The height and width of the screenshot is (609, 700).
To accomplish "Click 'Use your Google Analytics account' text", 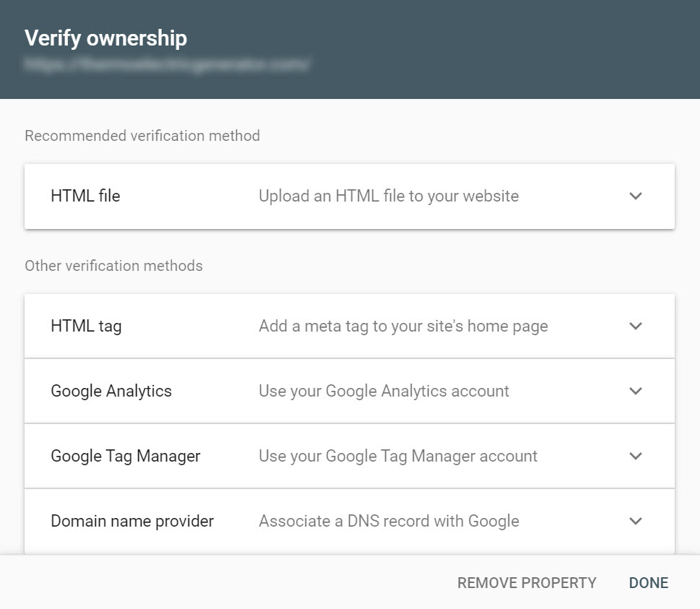I will [384, 392].
